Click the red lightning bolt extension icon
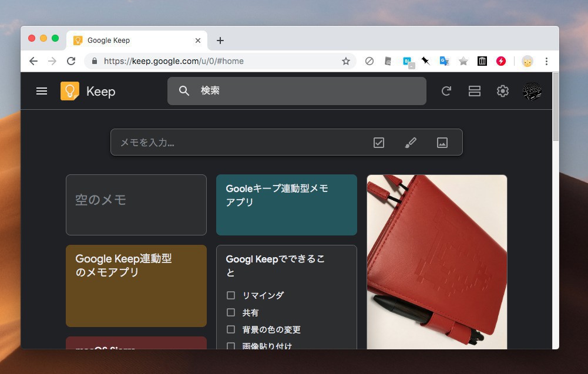 (501, 61)
